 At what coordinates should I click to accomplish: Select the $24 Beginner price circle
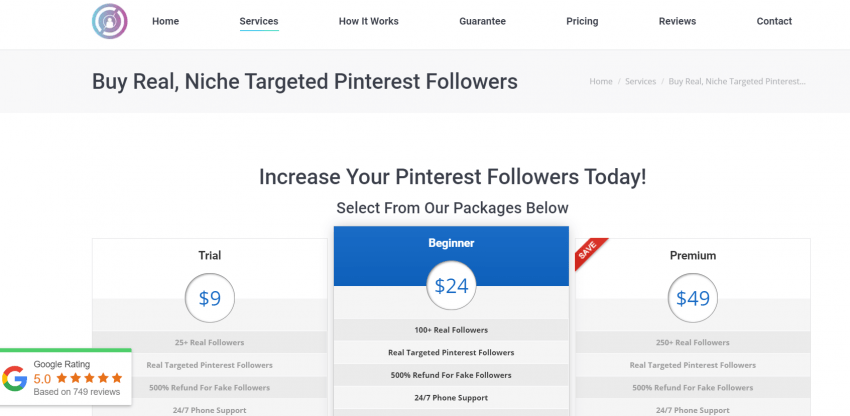click(451, 286)
